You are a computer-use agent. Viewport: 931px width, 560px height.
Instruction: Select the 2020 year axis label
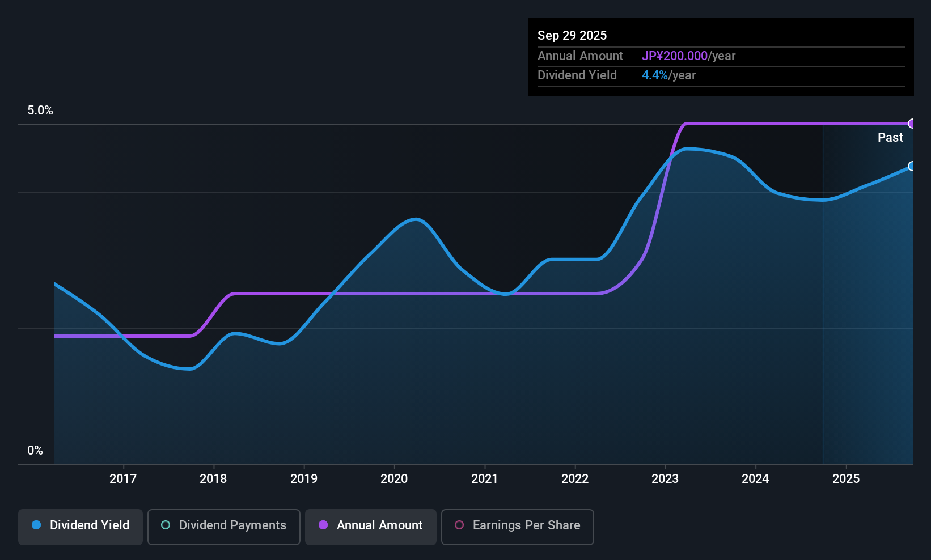(394, 478)
